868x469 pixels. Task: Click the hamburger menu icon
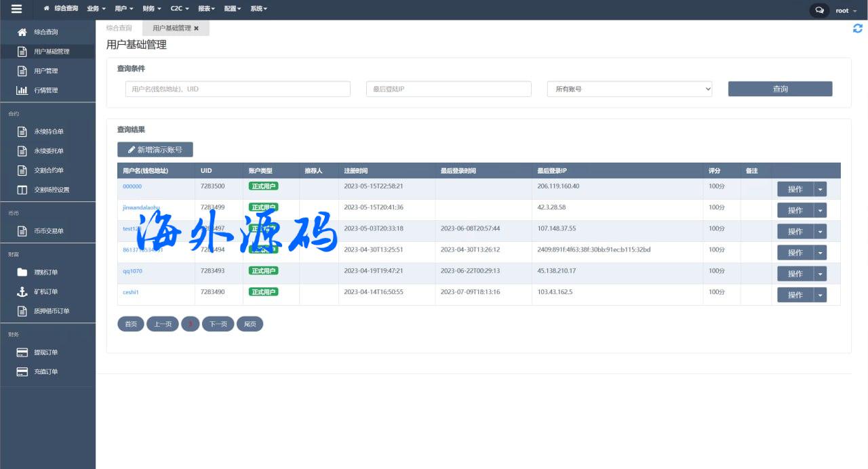pos(16,9)
